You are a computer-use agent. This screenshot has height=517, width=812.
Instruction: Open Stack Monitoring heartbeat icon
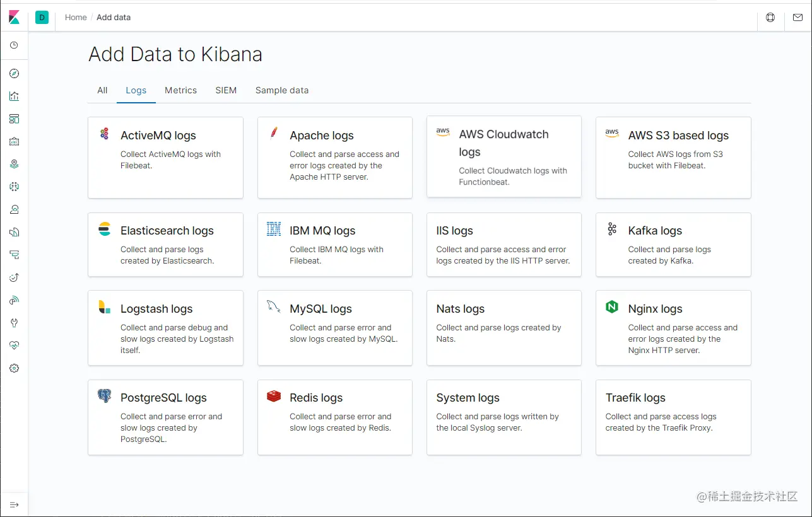tap(15, 346)
